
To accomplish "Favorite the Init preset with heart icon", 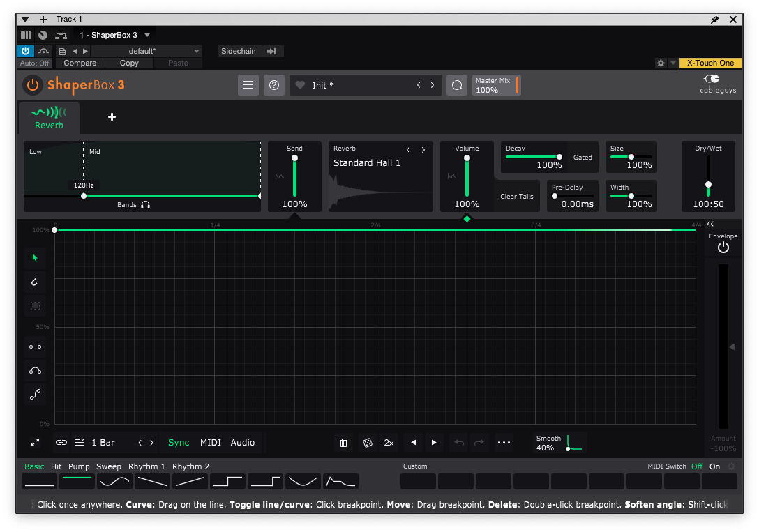I will (x=300, y=85).
